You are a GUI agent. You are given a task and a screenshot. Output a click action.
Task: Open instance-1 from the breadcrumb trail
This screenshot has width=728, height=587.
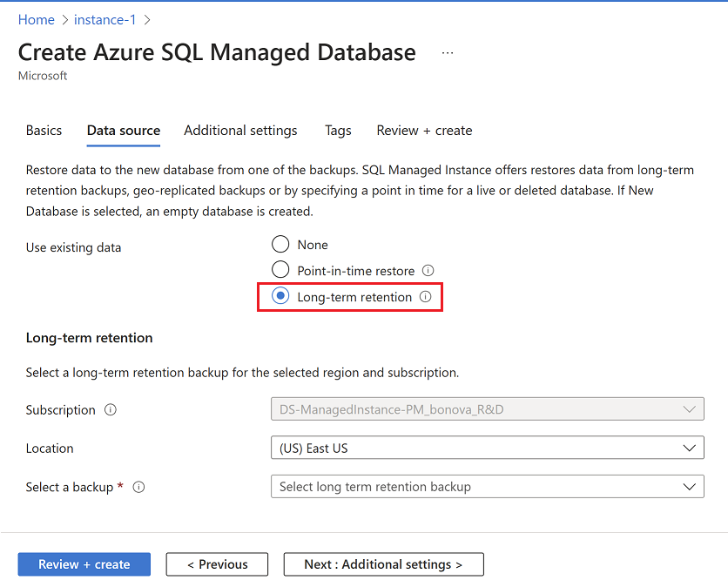(104, 19)
